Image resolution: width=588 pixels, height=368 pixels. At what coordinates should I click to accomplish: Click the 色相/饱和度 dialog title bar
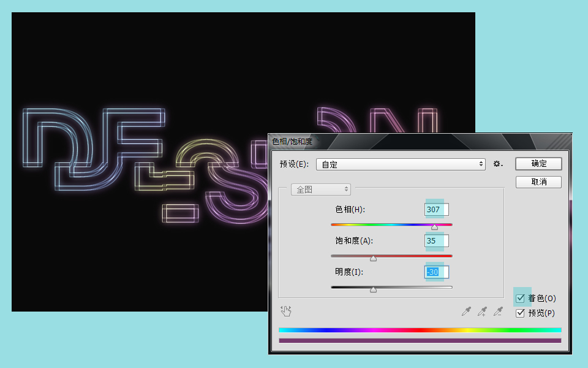420,142
